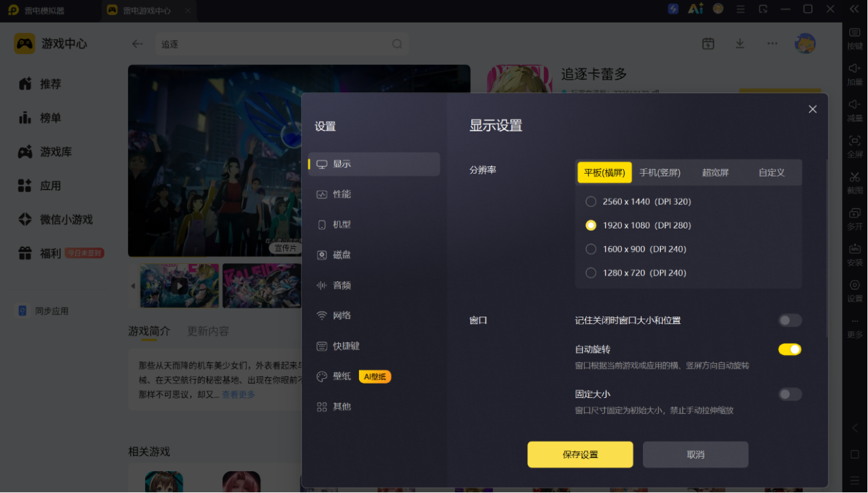Click 同步应用 sync apps entry
868x493 pixels.
pos(42,311)
